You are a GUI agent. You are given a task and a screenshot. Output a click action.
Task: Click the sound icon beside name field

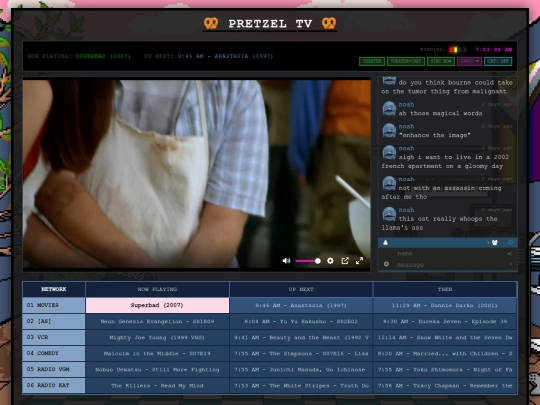[x=509, y=254]
